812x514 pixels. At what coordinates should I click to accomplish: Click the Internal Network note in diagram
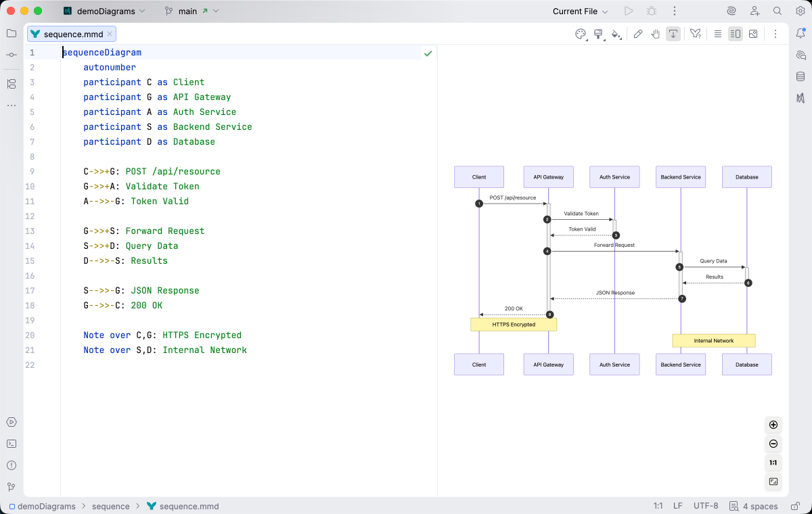point(714,341)
